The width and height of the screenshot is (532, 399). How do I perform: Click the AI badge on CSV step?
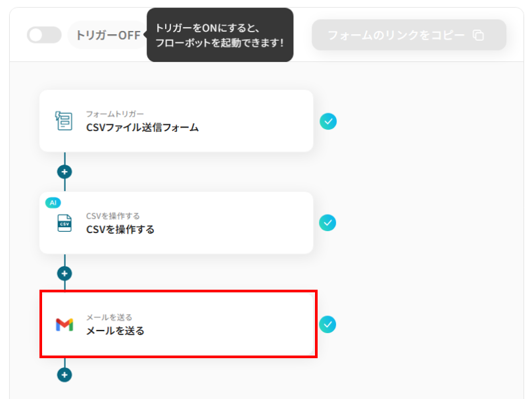[53, 203]
